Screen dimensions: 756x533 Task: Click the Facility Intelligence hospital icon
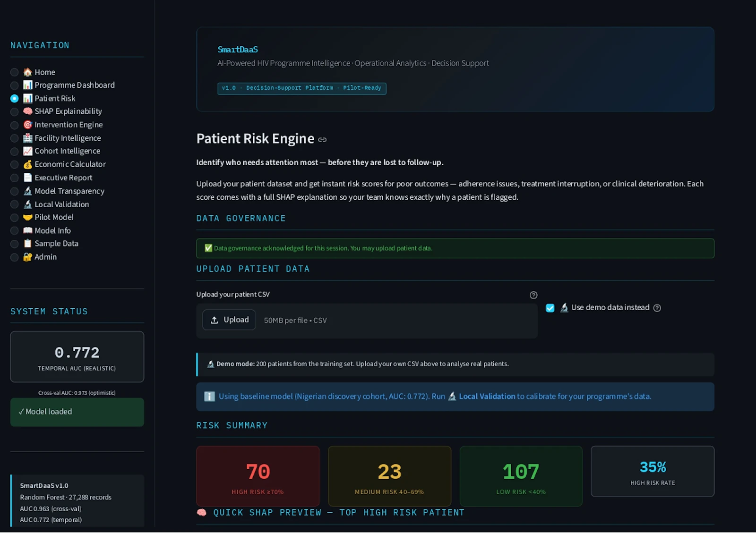tap(28, 138)
